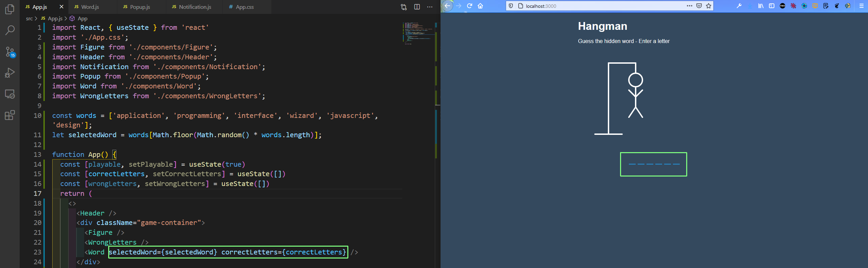Open Source Control view with 15 changes
The image size is (868, 268).
click(10, 52)
